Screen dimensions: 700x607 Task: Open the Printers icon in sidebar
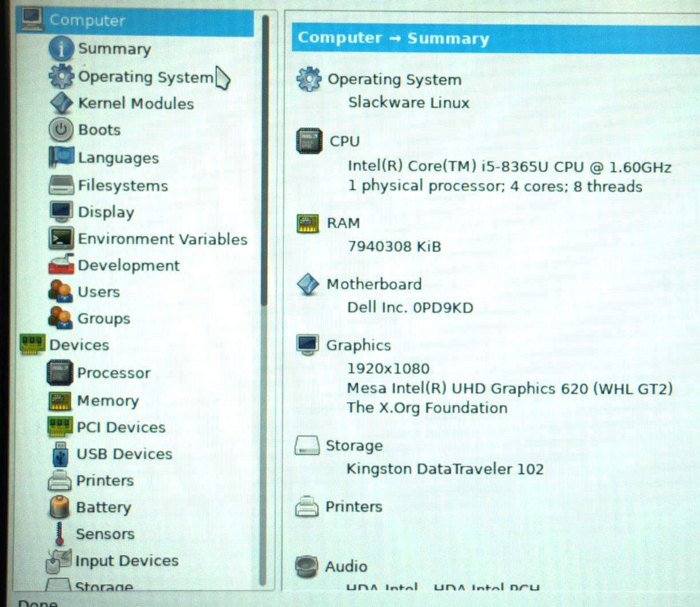59,480
